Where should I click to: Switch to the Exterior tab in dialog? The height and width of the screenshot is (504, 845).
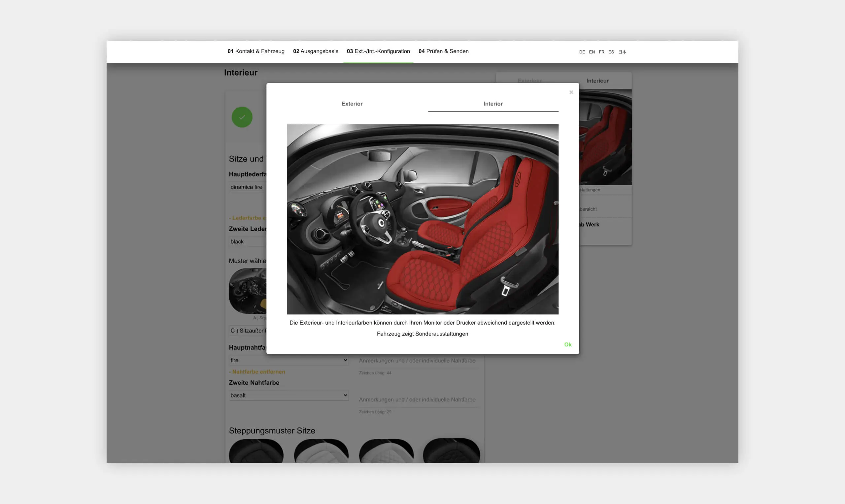tap(352, 104)
